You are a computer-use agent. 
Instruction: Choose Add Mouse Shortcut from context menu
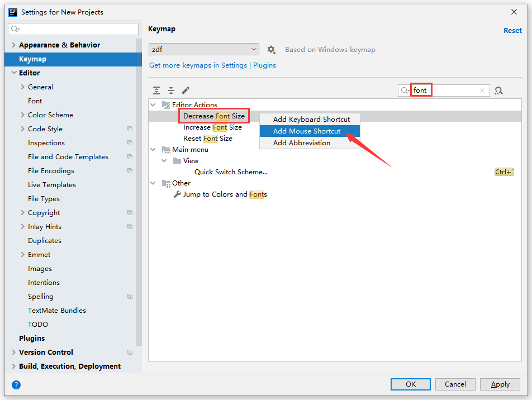click(x=307, y=131)
